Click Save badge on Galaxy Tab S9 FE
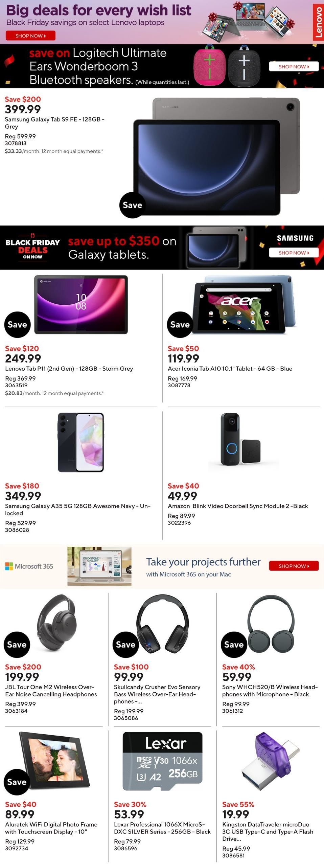324x868 pixels. point(132,205)
